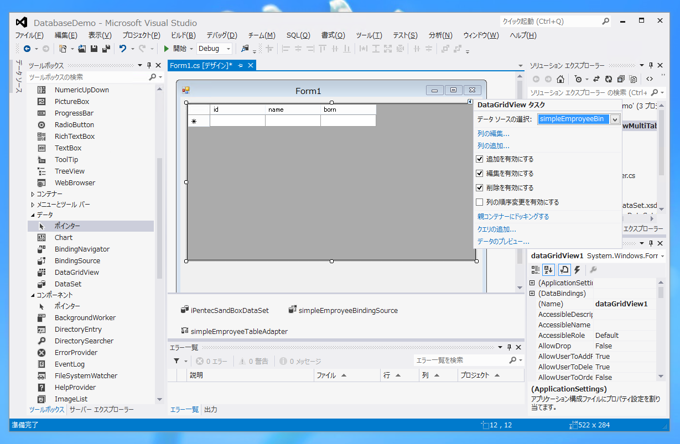Click Properties Categorized view icon
680x444 pixels.
[536, 270]
